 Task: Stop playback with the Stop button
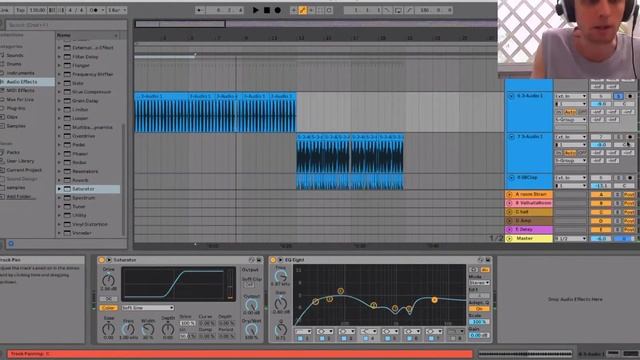point(267,10)
